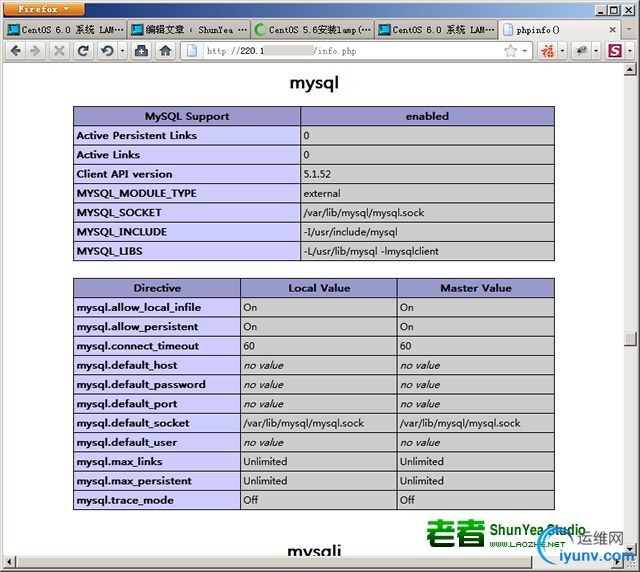Click the vertical scrollbar thumb

click(630, 338)
